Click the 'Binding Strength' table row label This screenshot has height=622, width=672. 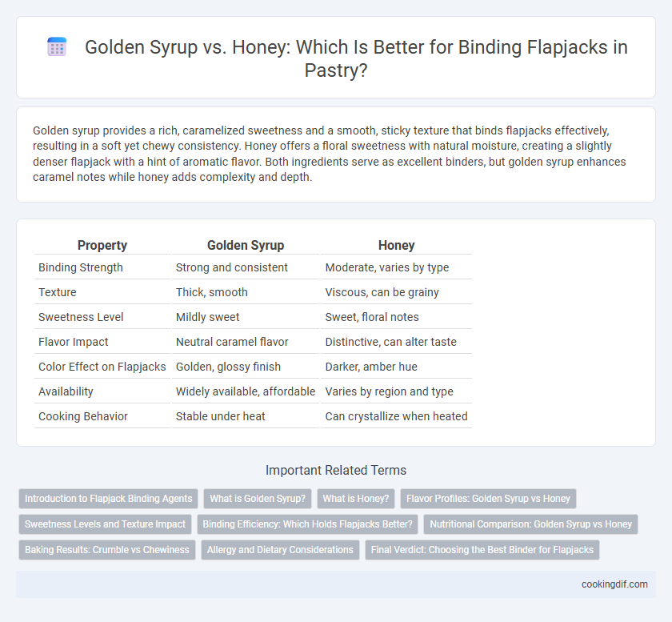point(81,267)
